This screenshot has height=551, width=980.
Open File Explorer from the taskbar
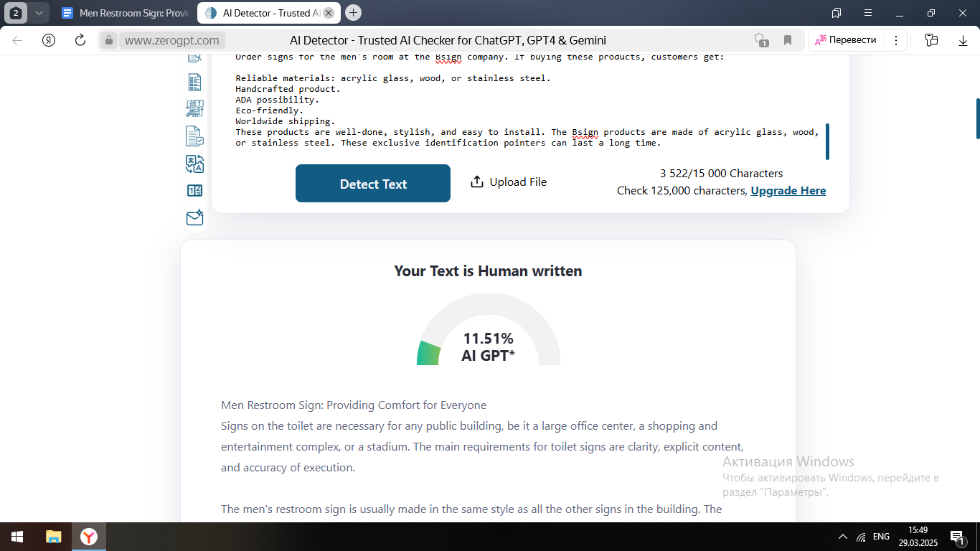(x=54, y=537)
